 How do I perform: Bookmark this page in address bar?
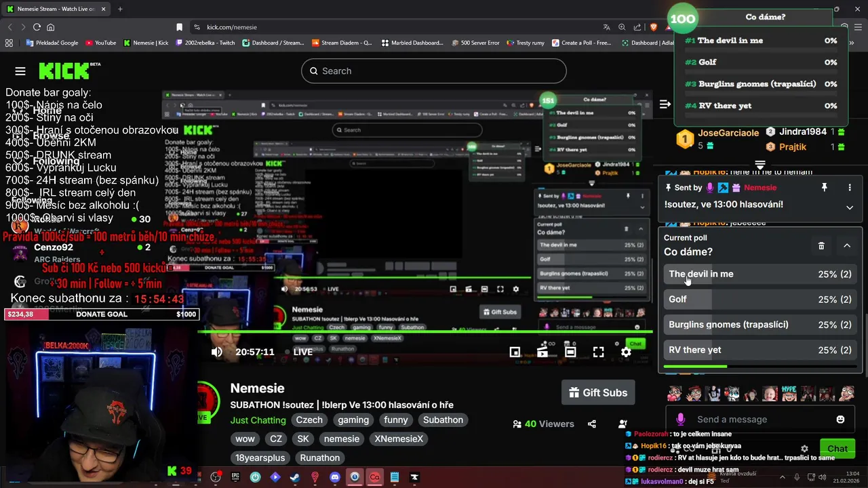point(179,27)
